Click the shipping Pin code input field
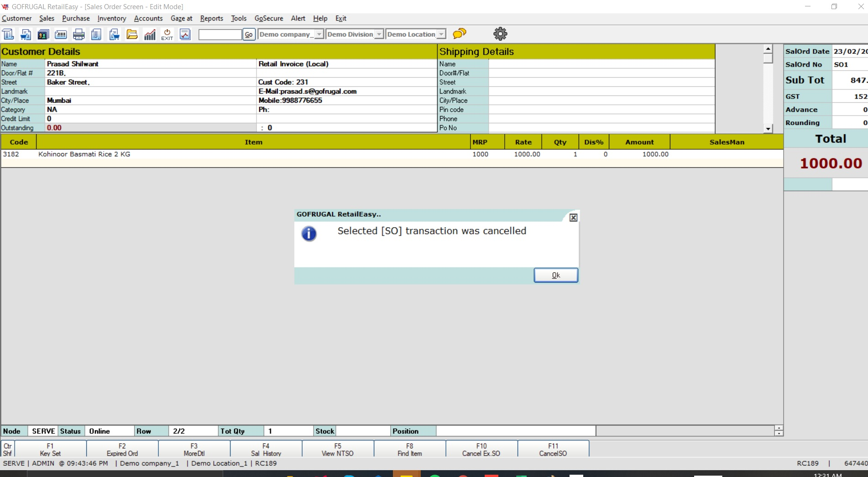868x477 pixels. pos(601,110)
